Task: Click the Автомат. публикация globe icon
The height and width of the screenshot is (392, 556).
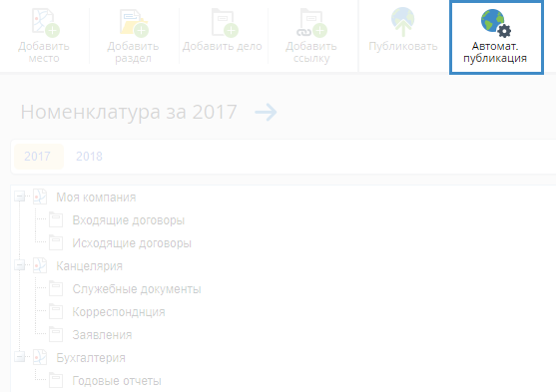Action: [496, 23]
